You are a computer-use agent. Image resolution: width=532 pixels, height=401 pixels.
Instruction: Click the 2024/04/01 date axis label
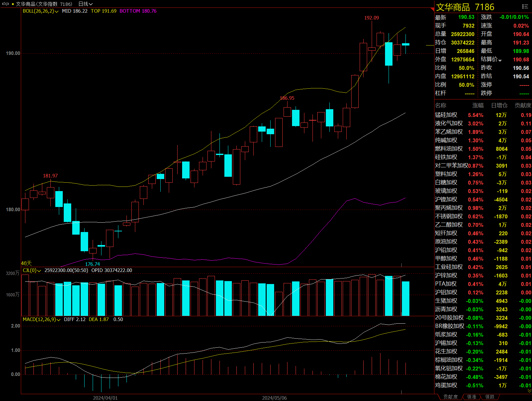(x=105, y=398)
